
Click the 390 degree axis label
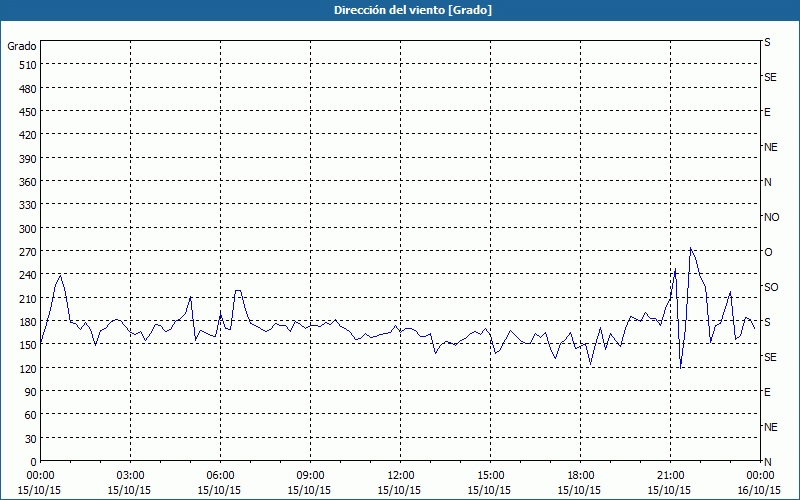pos(28,159)
